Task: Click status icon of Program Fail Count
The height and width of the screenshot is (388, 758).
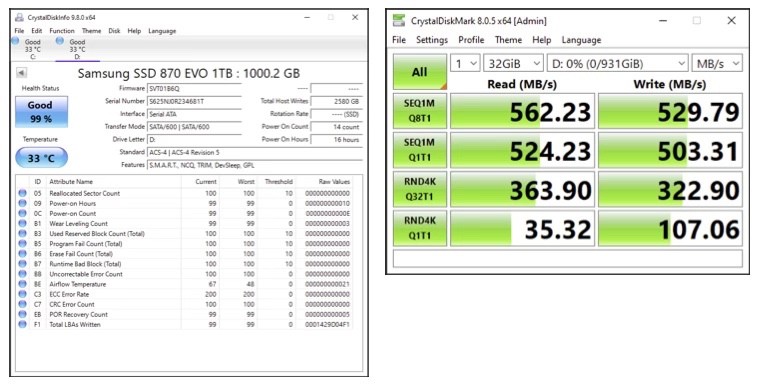Action: [x=22, y=244]
